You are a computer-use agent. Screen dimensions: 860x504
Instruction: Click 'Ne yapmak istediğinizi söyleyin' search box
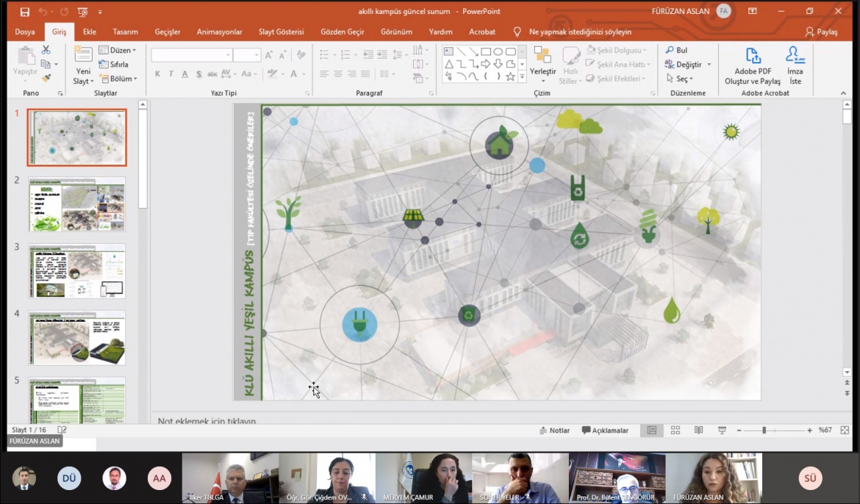click(580, 32)
